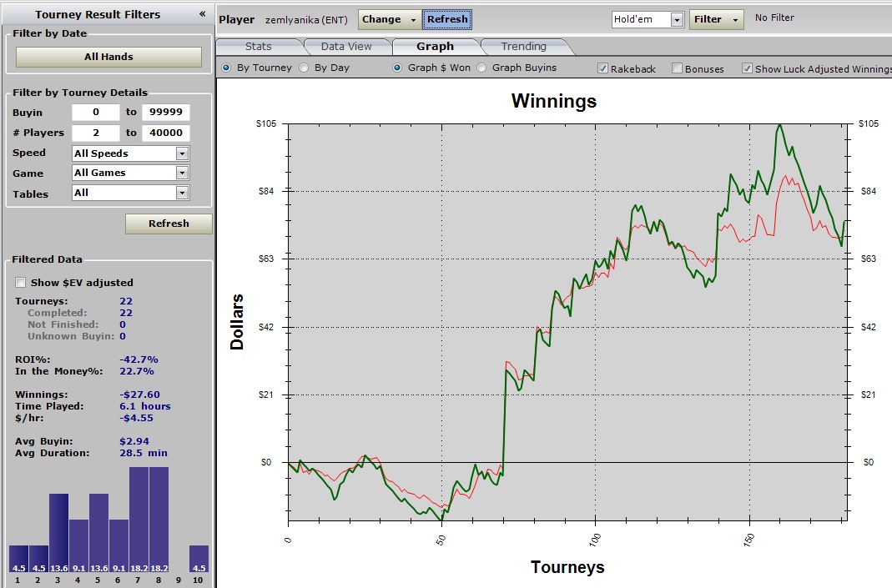This screenshot has width=892, height=588.
Task: Click the minimum Buyin input field
Action: tap(95, 113)
